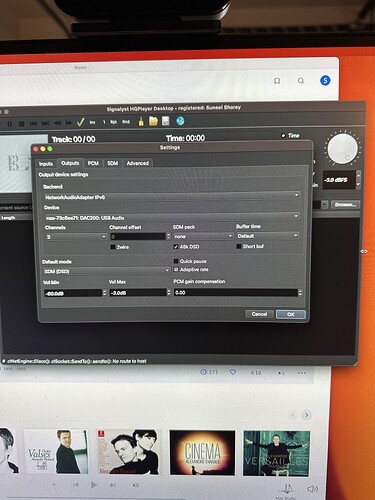Viewport: 375px width, 500px height.
Task: Click the OK button in Settings
Action: point(291,314)
